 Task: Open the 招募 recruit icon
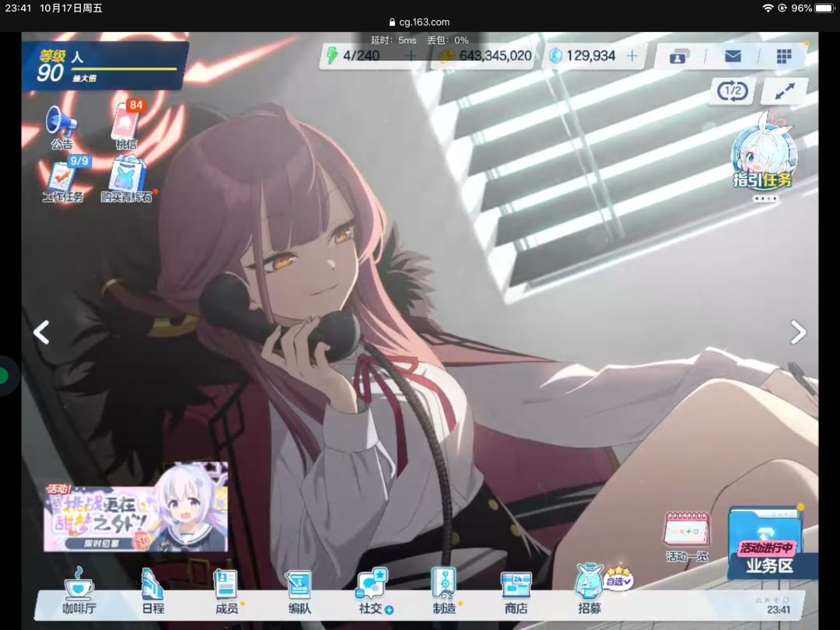(589, 590)
